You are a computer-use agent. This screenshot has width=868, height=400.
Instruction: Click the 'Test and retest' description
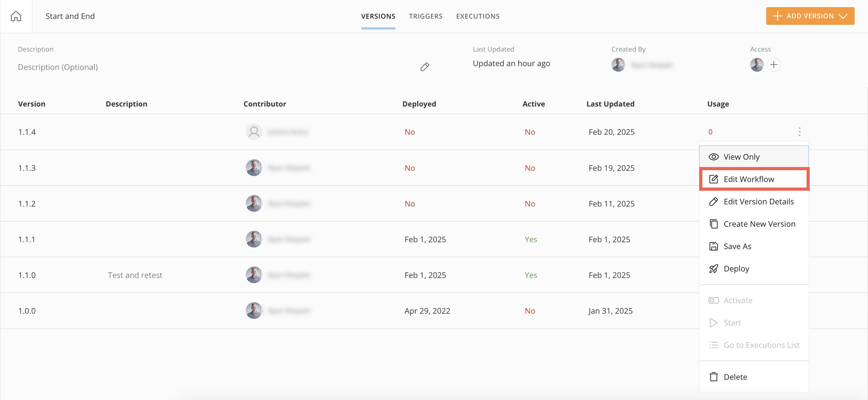point(135,275)
